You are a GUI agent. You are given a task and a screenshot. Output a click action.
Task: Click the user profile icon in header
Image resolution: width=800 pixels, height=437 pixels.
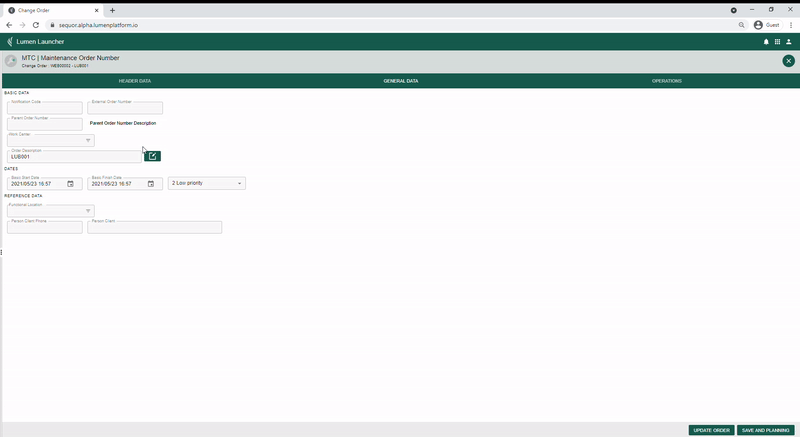coord(788,42)
